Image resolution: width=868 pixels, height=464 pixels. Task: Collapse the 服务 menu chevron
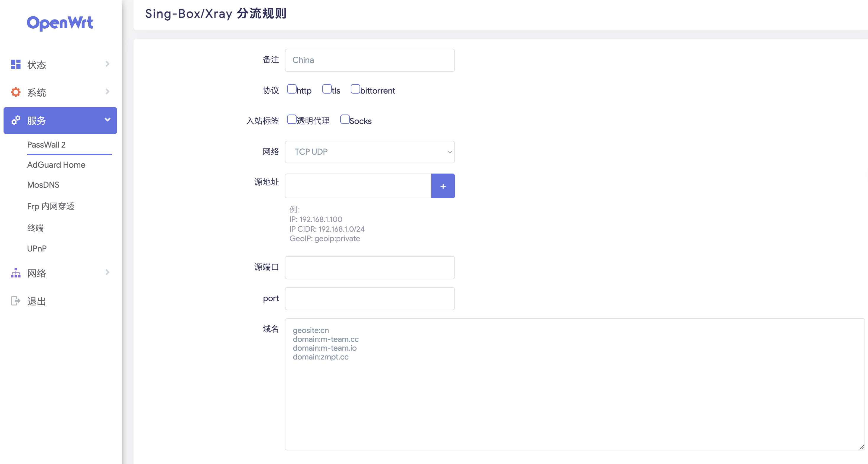(107, 120)
